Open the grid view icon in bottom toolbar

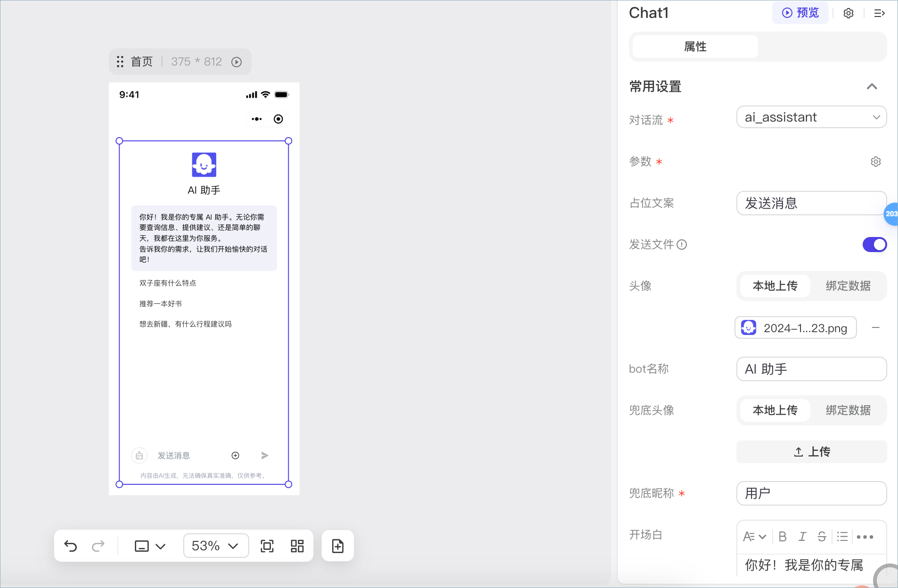[x=297, y=546]
